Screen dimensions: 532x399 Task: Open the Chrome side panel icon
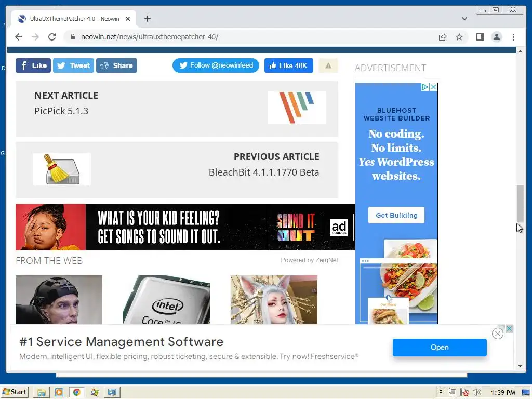click(480, 37)
